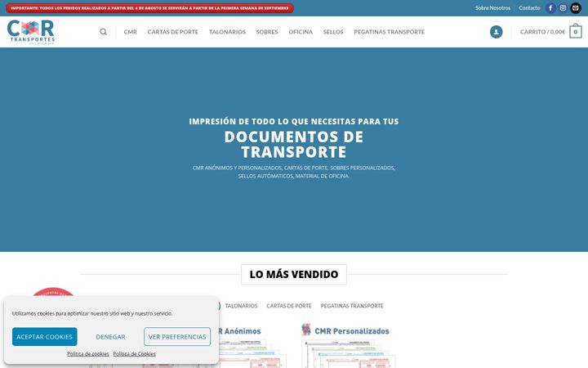588x368 pixels.
Task: Open the underlined Política de cookies link
Action: coord(88,354)
